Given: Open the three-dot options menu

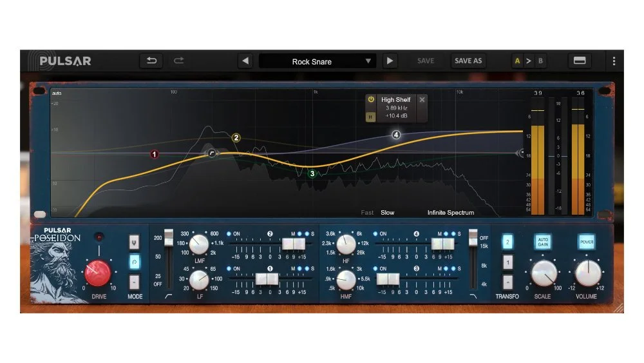Looking at the screenshot, I should [x=614, y=61].
